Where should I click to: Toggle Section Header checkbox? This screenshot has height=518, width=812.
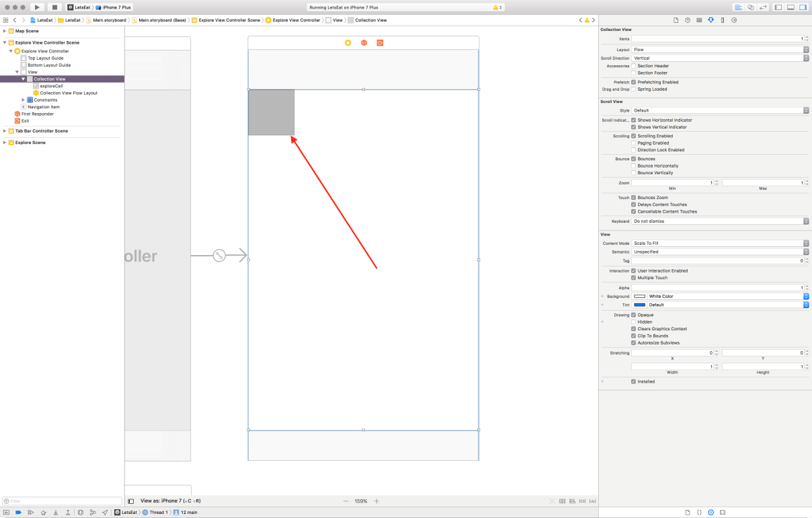point(633,66)
